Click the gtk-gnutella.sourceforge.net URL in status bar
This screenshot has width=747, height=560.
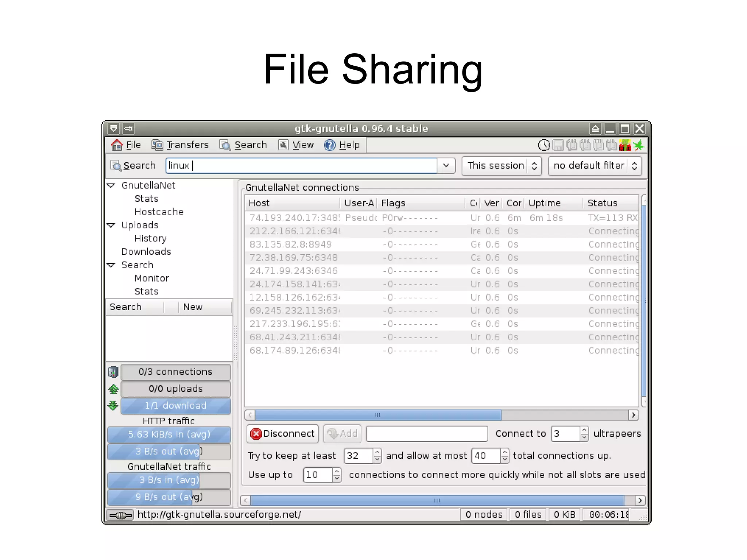click(x=219, y=515)
